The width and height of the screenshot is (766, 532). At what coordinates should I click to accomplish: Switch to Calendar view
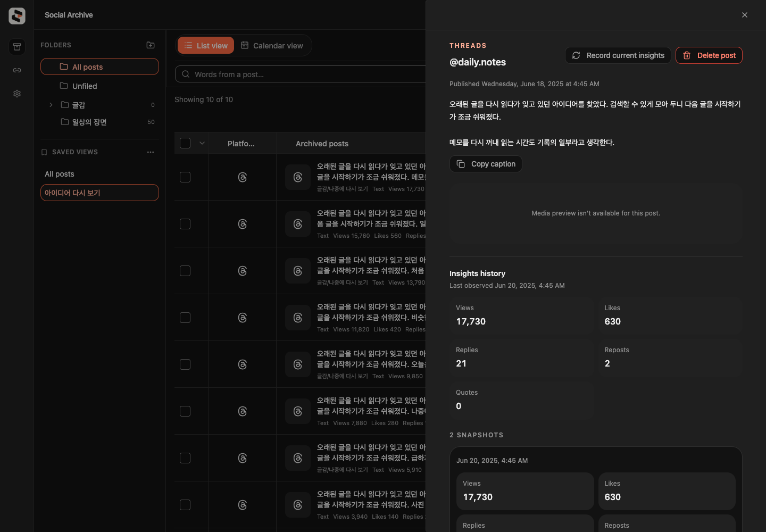point(272,46)
